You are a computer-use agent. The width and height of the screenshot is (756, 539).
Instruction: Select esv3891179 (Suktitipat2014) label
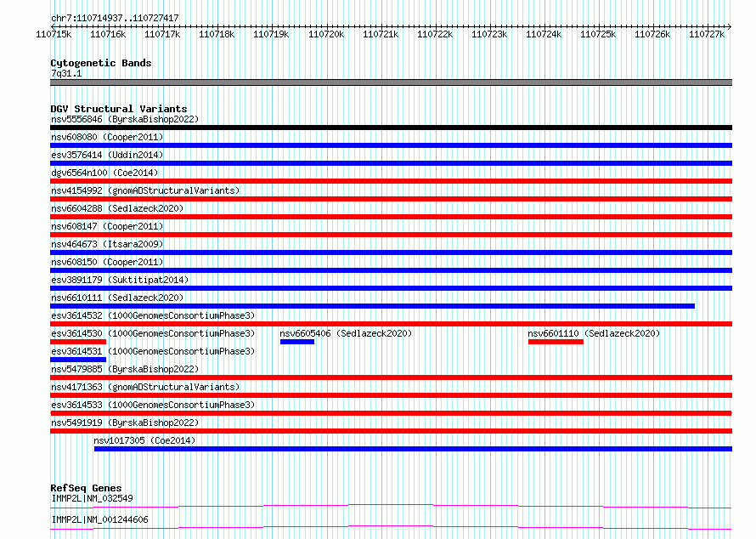point(120,280)
